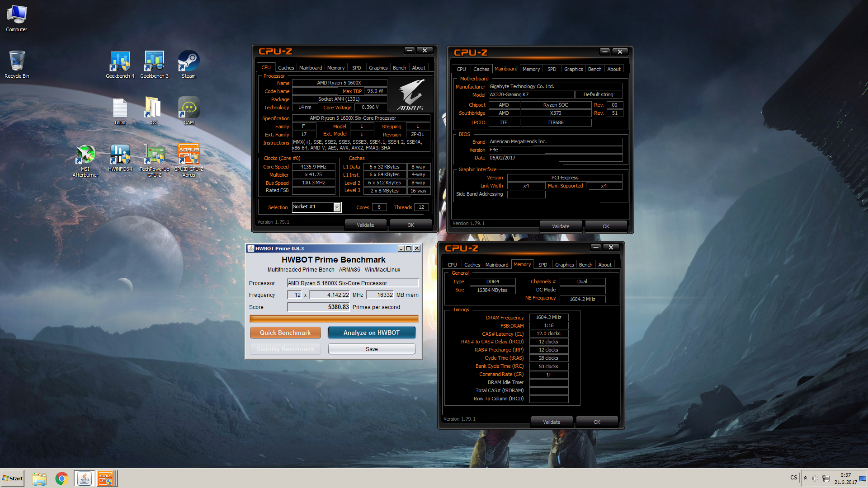Click the HWBOT Prime Java title icon
Viewport: 868px width, 488px height.
(x=251, y=249)
